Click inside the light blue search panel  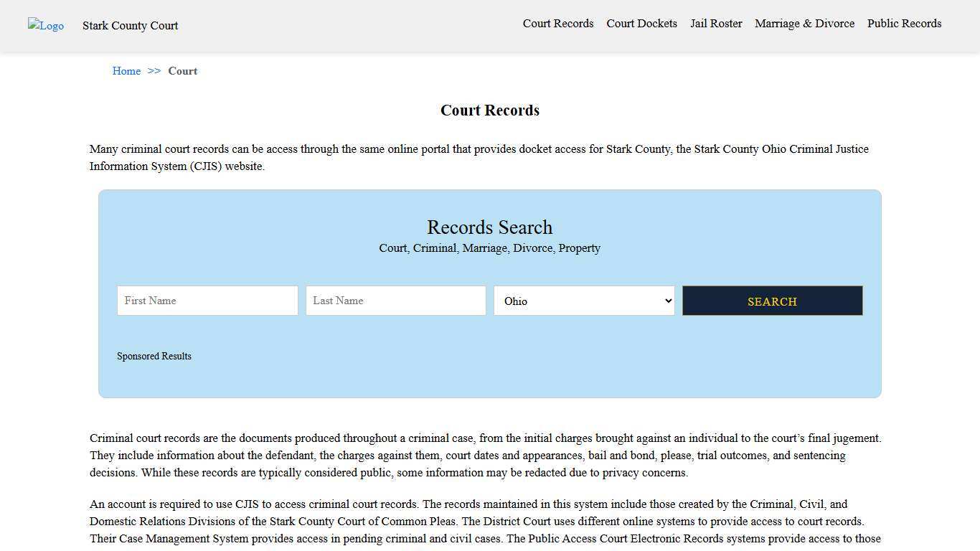pyautogui.click(x=490, y=380)
